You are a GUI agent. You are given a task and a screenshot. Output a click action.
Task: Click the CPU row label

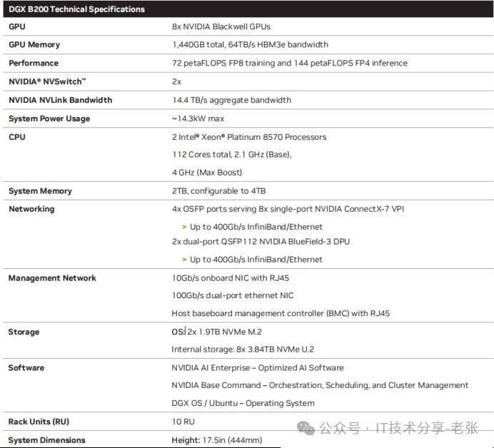point(16,137)
